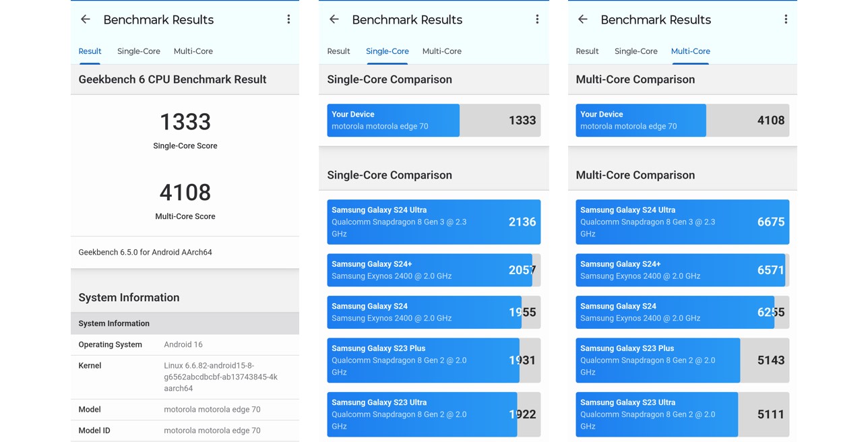Click the back arrow on the Result screen
868x442 pixels.
[x=85, y=20]
